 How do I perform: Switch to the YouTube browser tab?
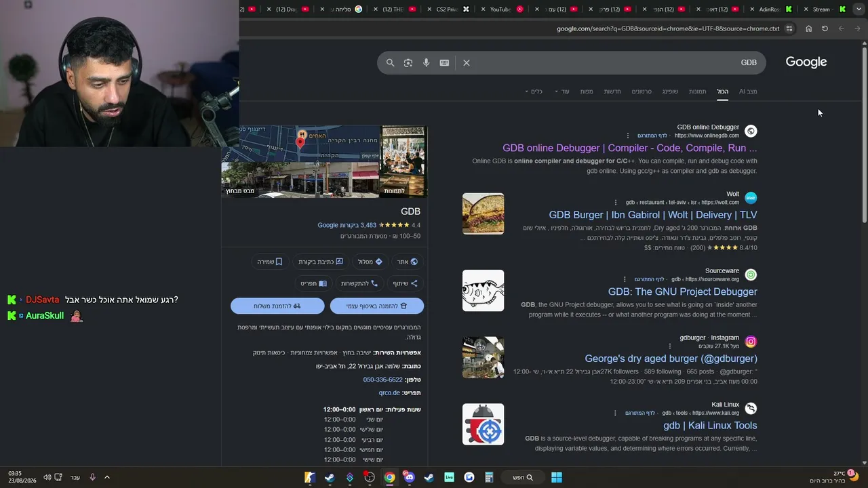click(500, 9)
